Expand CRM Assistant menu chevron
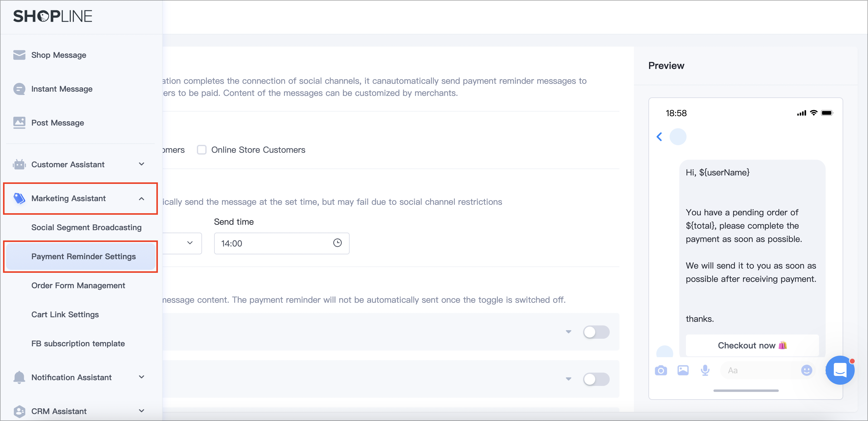Image resolution: width=868 pixels, height=421 pixels. click(142, 411)
